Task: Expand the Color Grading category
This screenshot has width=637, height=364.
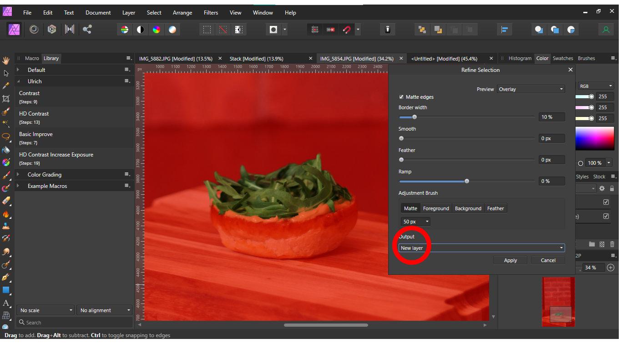Action: point(18,175)
